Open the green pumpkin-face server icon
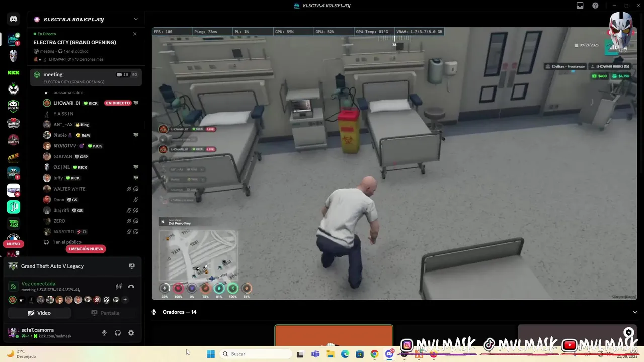This screenshot has width=644, height=362. [x=14, y=89]
